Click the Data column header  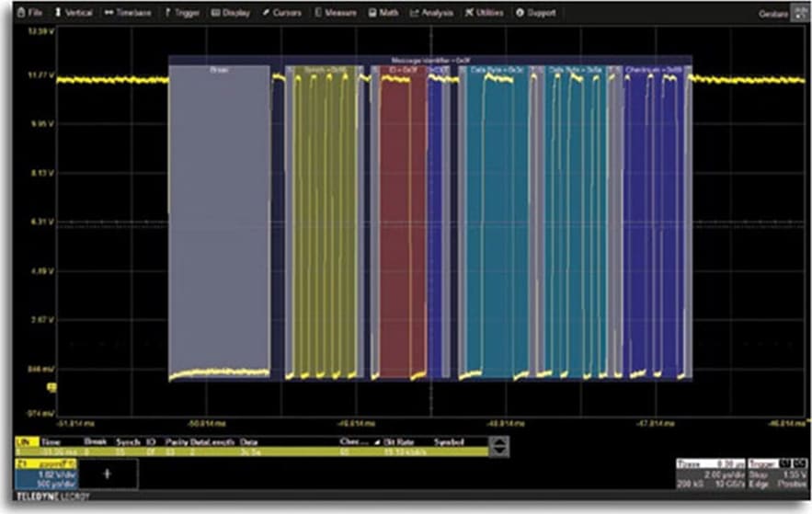point(248,442)
